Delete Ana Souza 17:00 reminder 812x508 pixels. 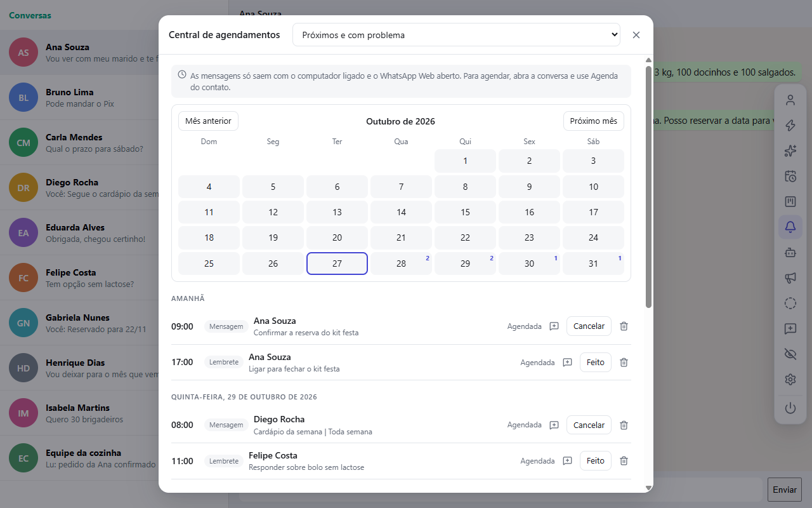[624, 362]
